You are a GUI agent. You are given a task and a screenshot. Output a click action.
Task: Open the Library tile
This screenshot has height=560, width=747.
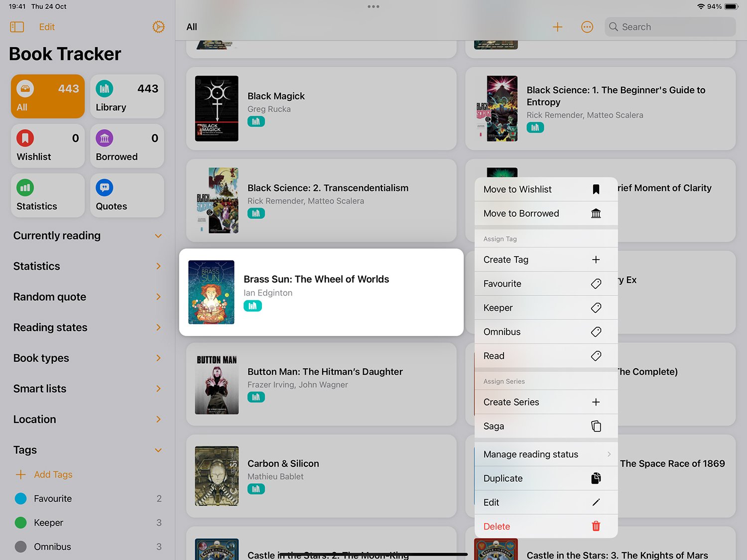[x=127, y=97]
